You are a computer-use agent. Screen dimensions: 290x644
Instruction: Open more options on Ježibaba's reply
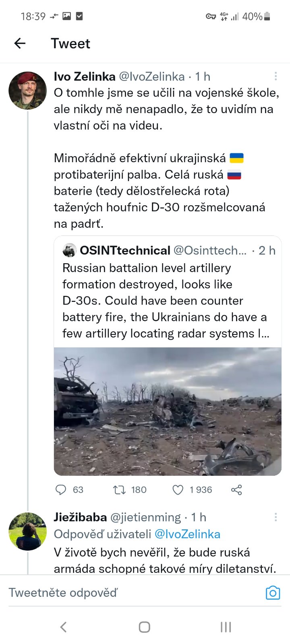coord(275,517)
